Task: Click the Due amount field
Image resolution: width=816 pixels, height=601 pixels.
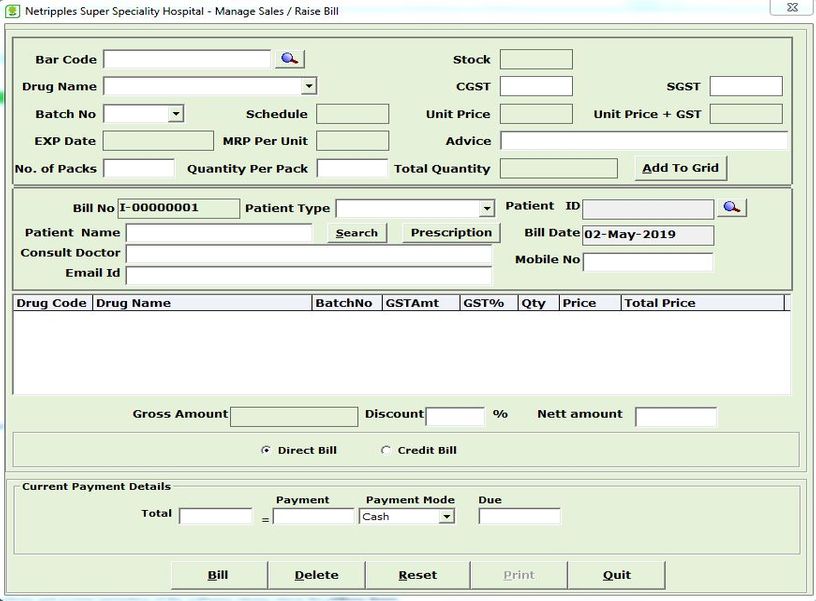Action: click(x=519, y=516)
